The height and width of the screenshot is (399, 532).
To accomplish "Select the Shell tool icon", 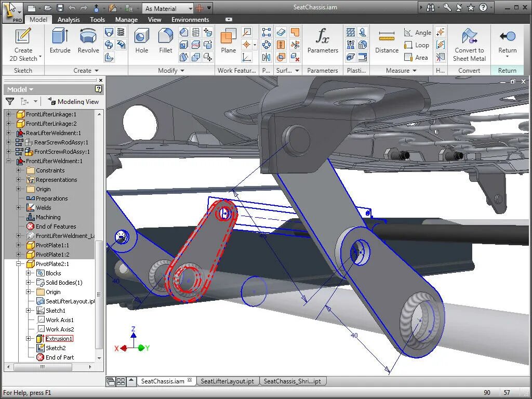I will pyautogui.click(x=183, y=45).
